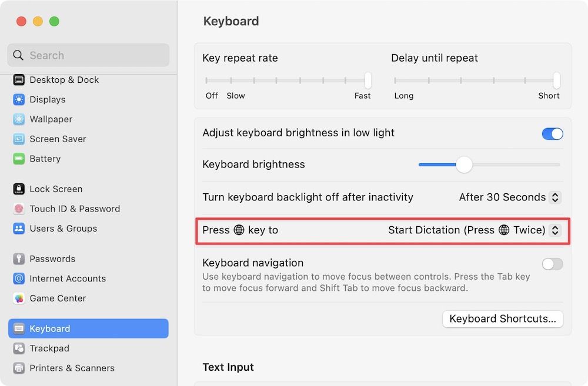Open the keyboard backlight inactivity dropdown
This screenshot has height=386, width=588.
[554, 197]
